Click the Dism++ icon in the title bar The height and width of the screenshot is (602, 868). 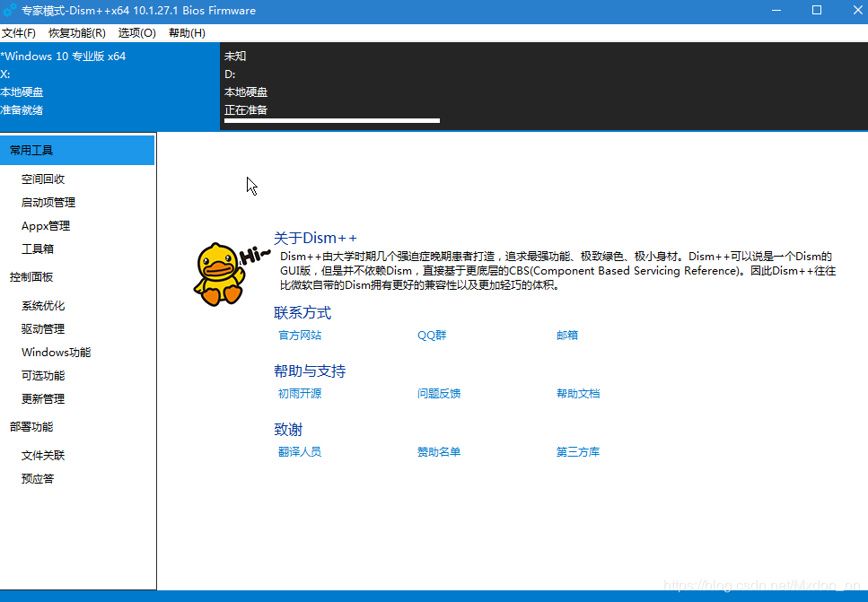[10, 10]
